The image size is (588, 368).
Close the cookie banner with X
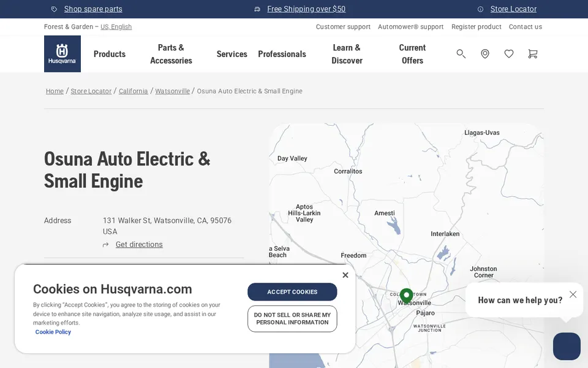pyautogui.click(x=345, y=275)
